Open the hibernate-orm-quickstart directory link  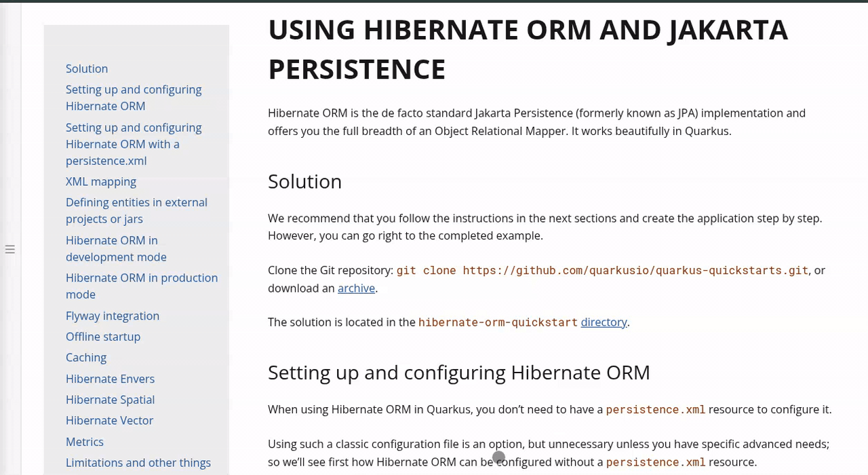click(x=604, y=322)
